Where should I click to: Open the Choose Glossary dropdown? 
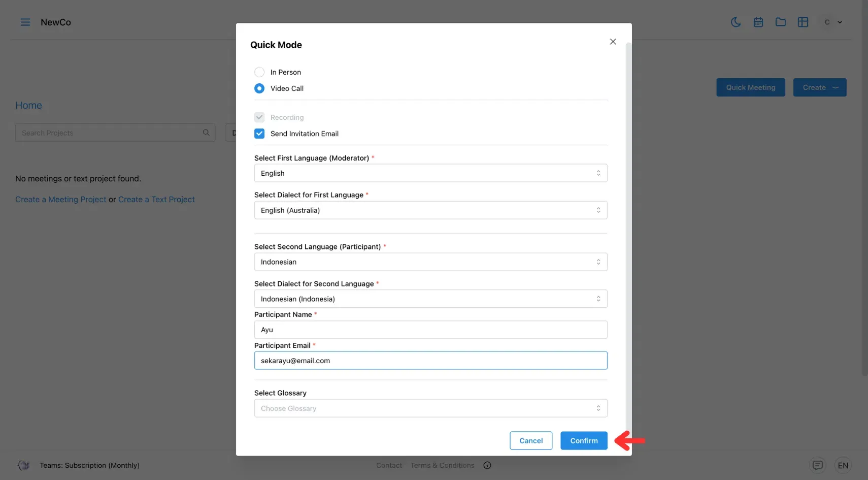(x=430, y=408)
